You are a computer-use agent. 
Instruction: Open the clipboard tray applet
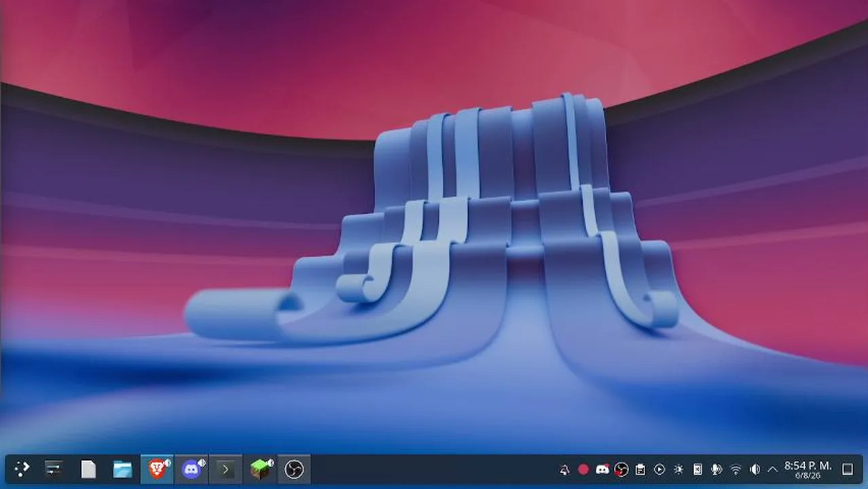pos(640,469)
